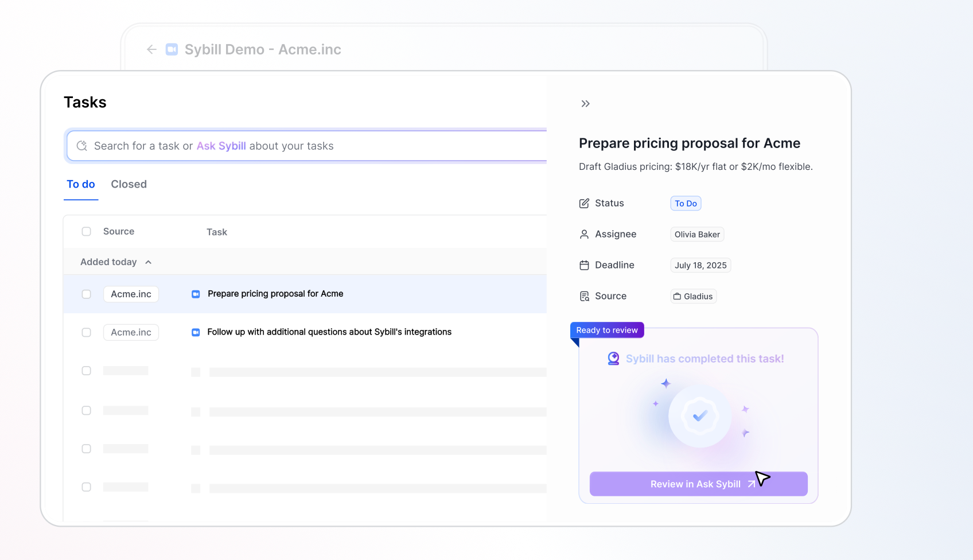Open the To Do status dropdown
The height and width of the screenshot is (560, 973).
coord(686,203)
